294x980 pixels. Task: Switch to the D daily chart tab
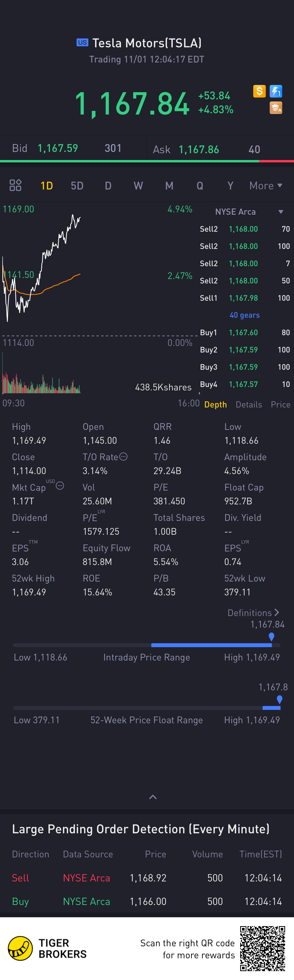point(108,186)
